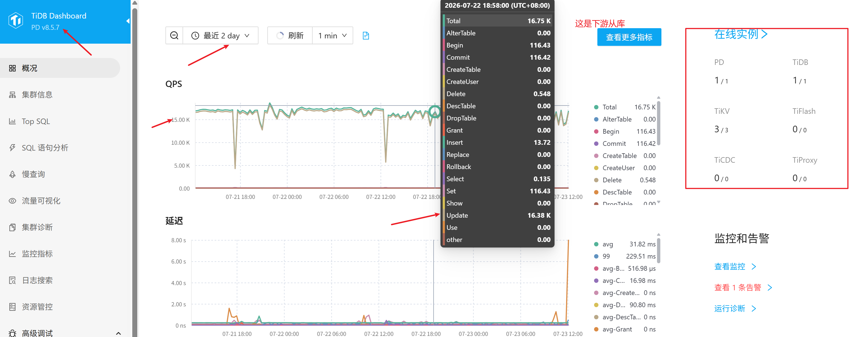
Task: Click the 日志搜索 file search icon
Action: 12,280
